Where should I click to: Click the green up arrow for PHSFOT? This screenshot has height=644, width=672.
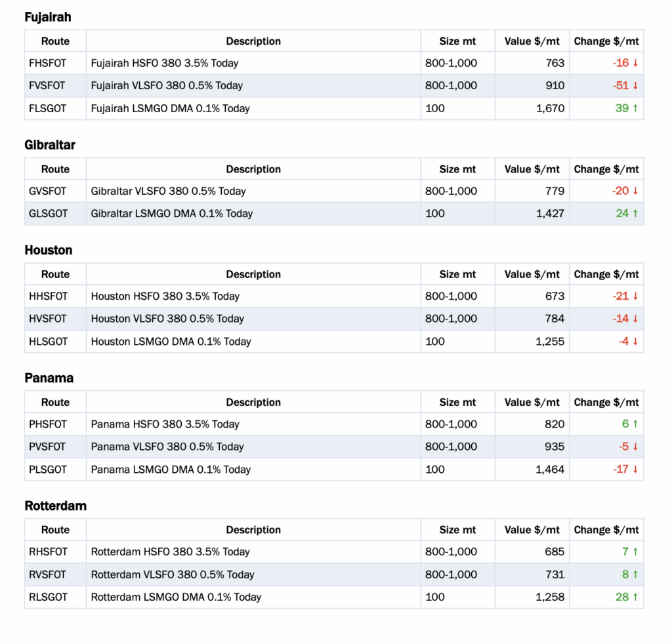[635, 424]
